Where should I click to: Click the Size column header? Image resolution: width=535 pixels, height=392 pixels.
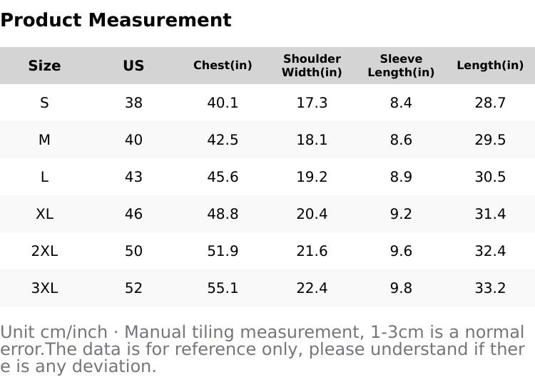[x=44, y=66]
